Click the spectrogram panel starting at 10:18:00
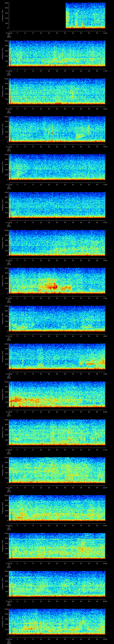This screenshot has width=114, height=644. (57, 357)
